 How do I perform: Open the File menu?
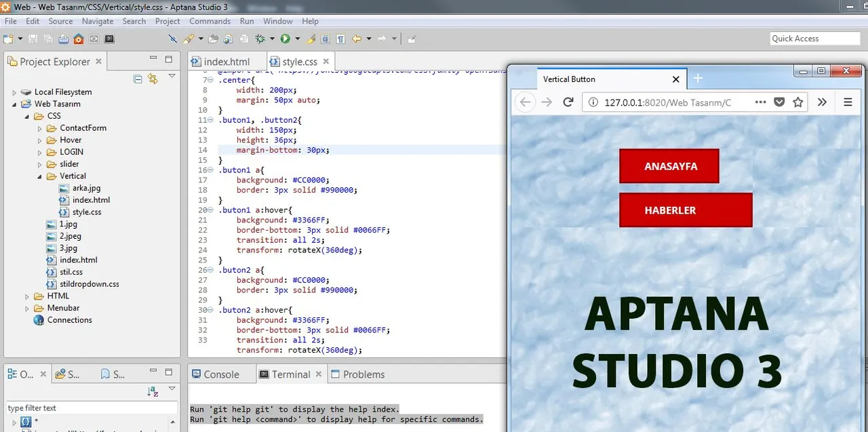[x=11, y=21]
